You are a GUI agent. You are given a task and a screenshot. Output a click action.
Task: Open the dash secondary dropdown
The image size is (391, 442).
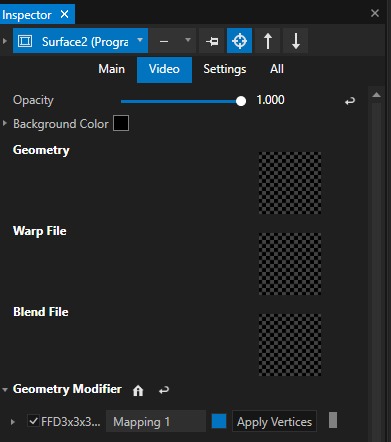pos(173,41)
